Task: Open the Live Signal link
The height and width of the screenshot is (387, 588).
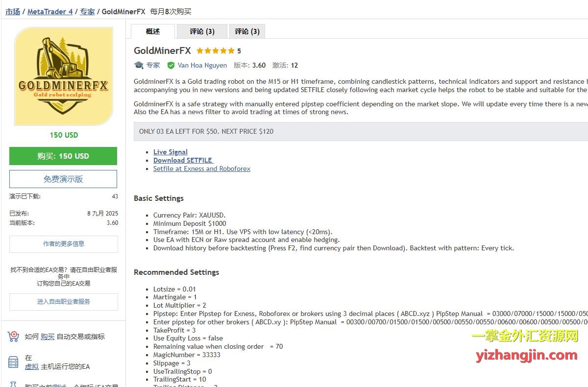Action: [171, 152]
